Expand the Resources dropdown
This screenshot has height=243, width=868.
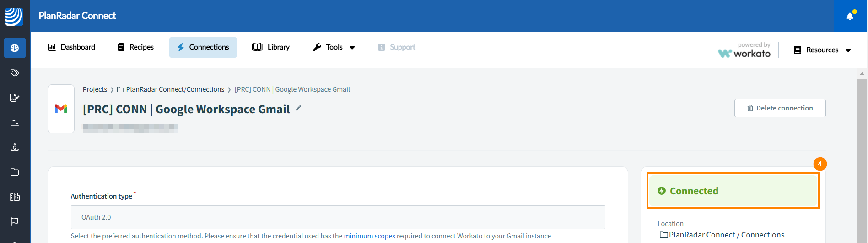click(x=822, y=50)
